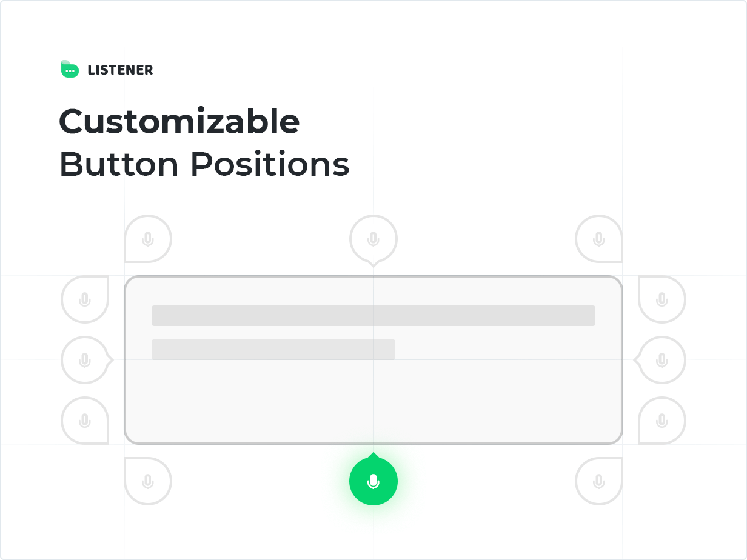Choose the lower mic button right of the box
The height and width of the screenshot is (560, 747).
coord(662,421)
